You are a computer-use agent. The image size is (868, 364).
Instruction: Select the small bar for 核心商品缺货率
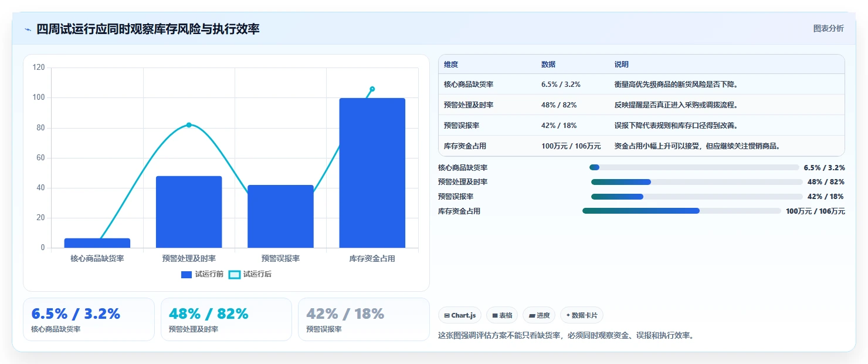tap(97, 243)
